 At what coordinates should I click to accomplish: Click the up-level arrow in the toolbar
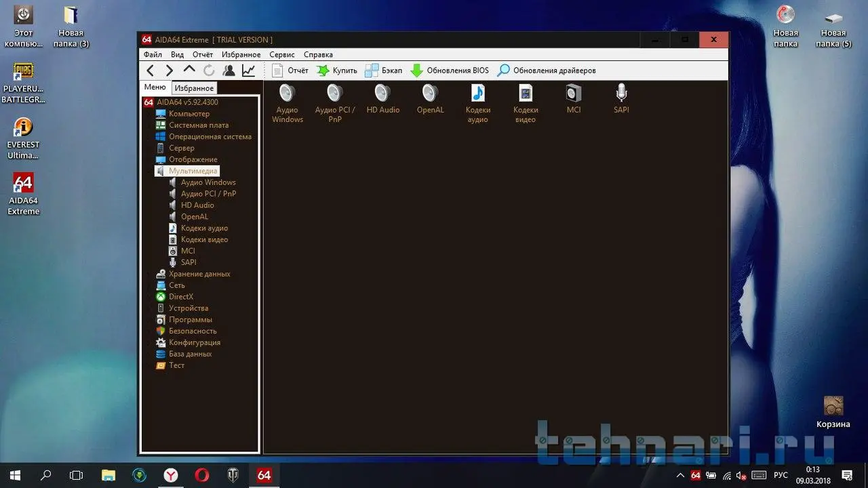[x=189, y=70]
